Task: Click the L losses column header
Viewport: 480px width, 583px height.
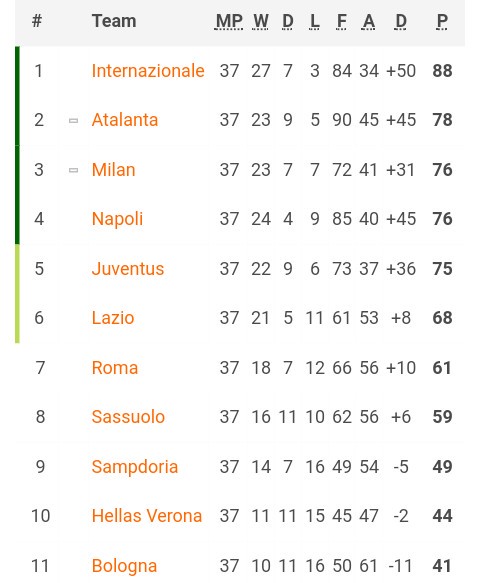Action: click(315, 21)
